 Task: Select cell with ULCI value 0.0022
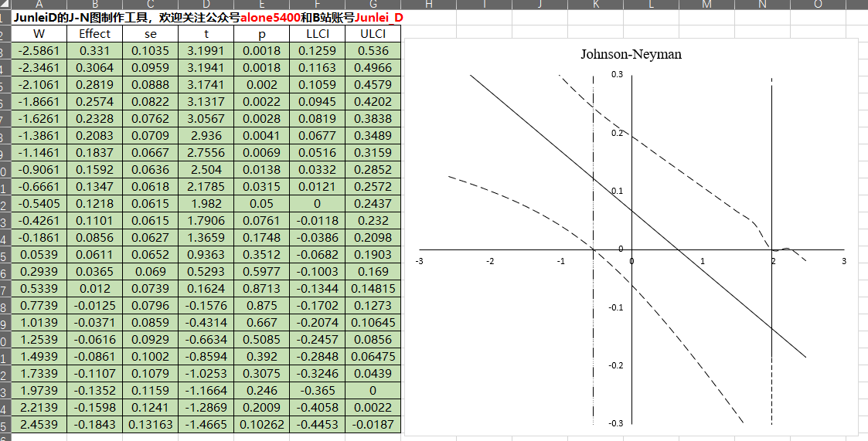(373, 407)
